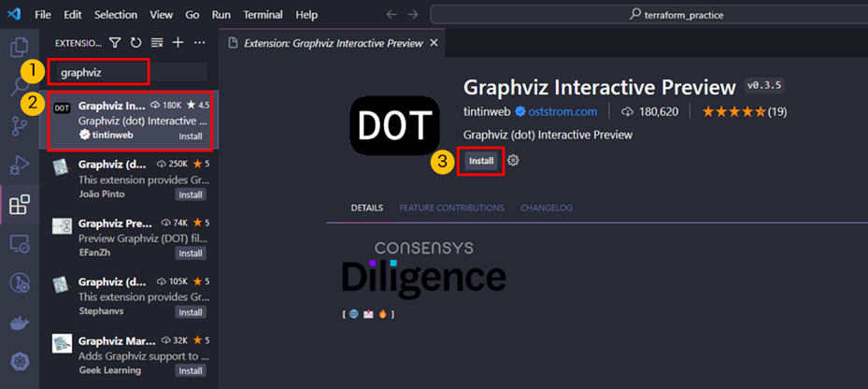Click the verified publisher badge by tintinweb
The height and width of the screenshot is (389, 868).
tap(519, 112)
